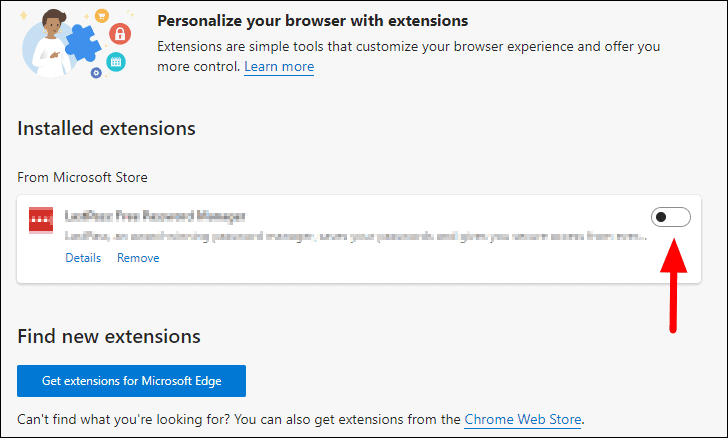728x438 pixels.
Task: Click the Find new extensions heading
Action: (109, 336)
